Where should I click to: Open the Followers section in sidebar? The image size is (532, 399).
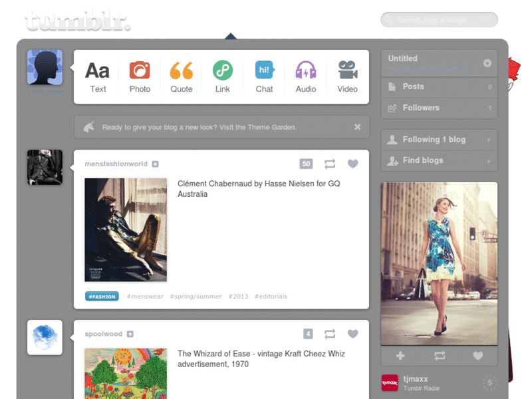click(439, 108)
